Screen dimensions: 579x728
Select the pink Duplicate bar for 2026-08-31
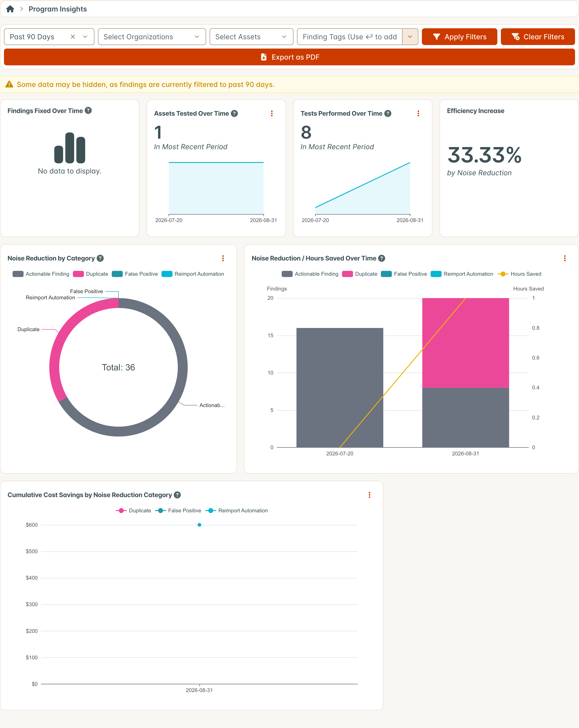[x=466, y=343]
